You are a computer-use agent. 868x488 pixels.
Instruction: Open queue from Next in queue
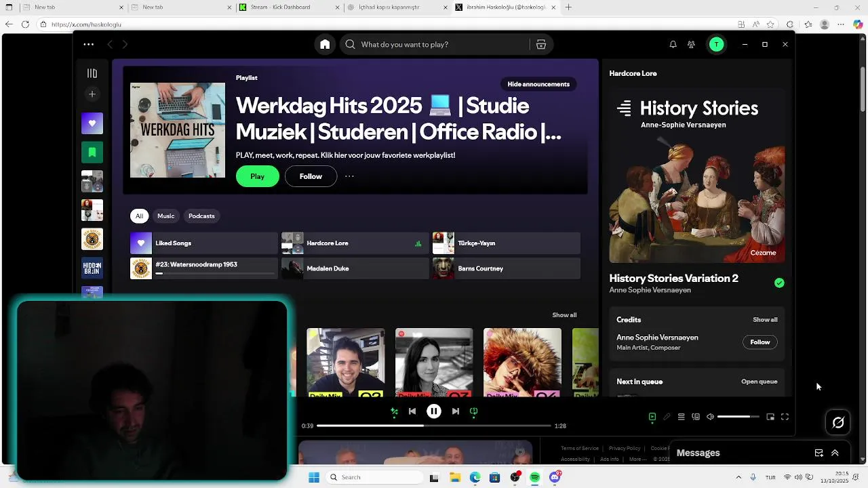[x=759, y=382]
